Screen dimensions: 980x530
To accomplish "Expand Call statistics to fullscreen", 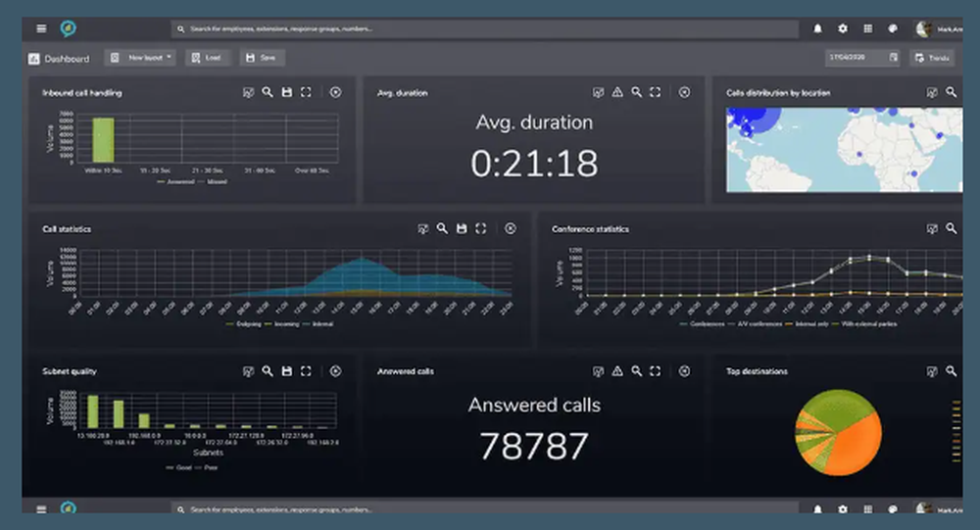I will (480, 228).
